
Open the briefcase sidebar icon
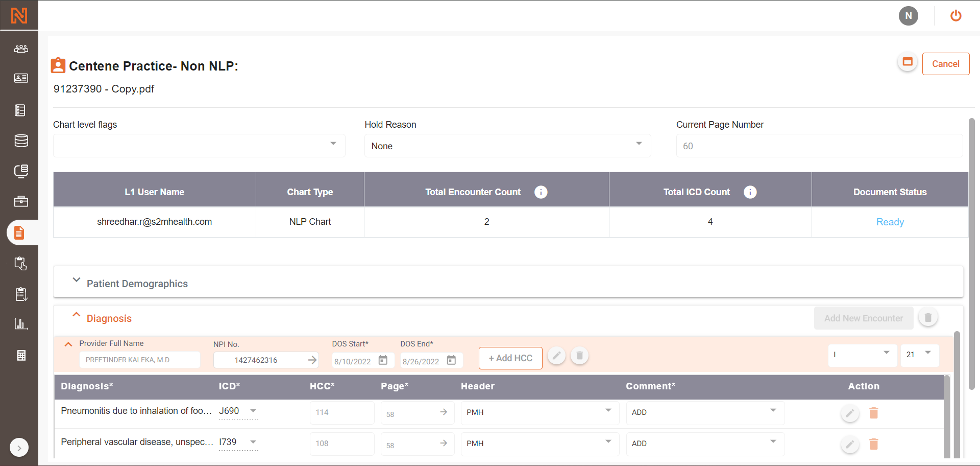[x=21, y=201]
